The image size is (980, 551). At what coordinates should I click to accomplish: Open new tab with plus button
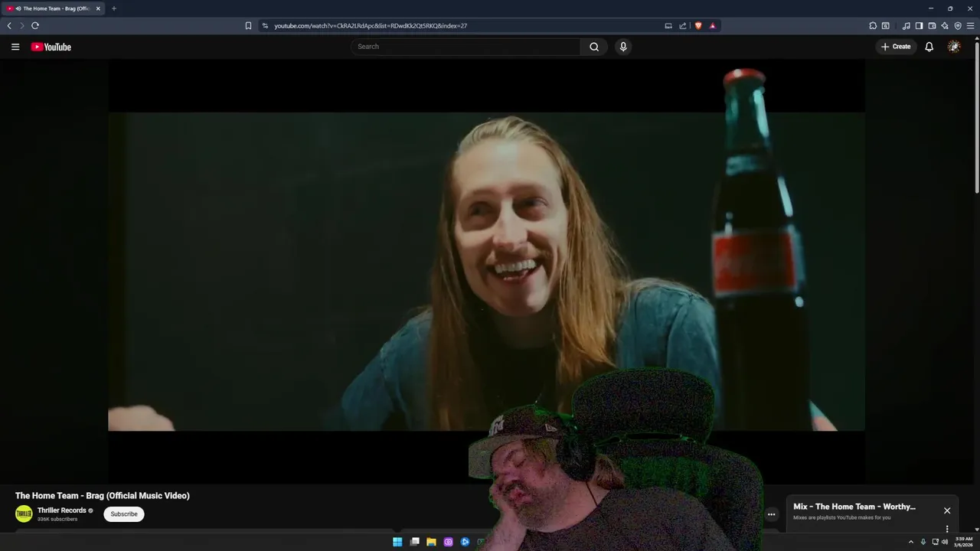114,8
